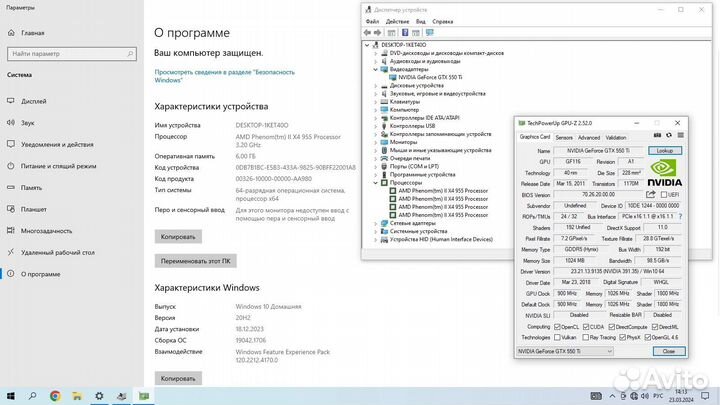Toggle the DirectCompute checkbox

[x=612, y=327]
